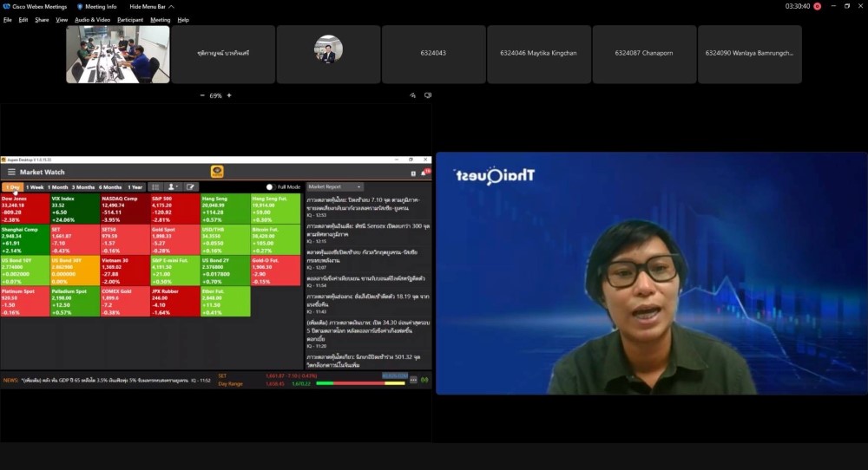The image size is (868, 470).
Task: Toggle the Full Mode switch
Action: [271, 187]
